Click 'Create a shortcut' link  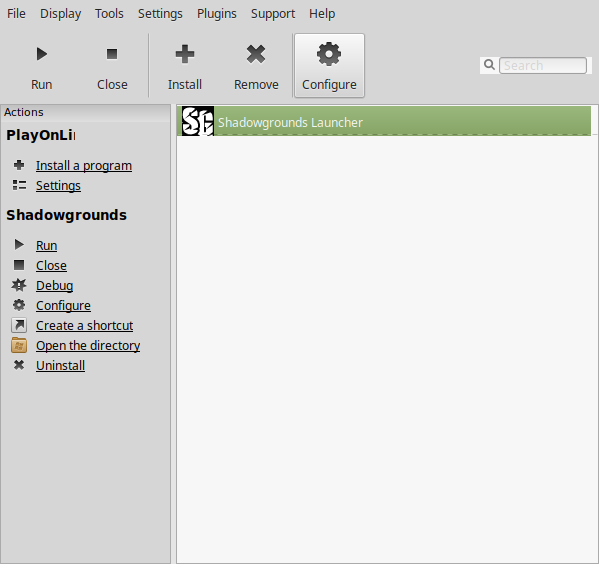(84, 326)
